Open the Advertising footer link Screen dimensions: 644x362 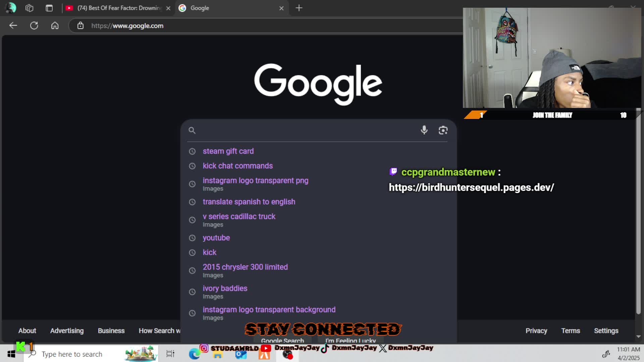[x=67, y=331]
